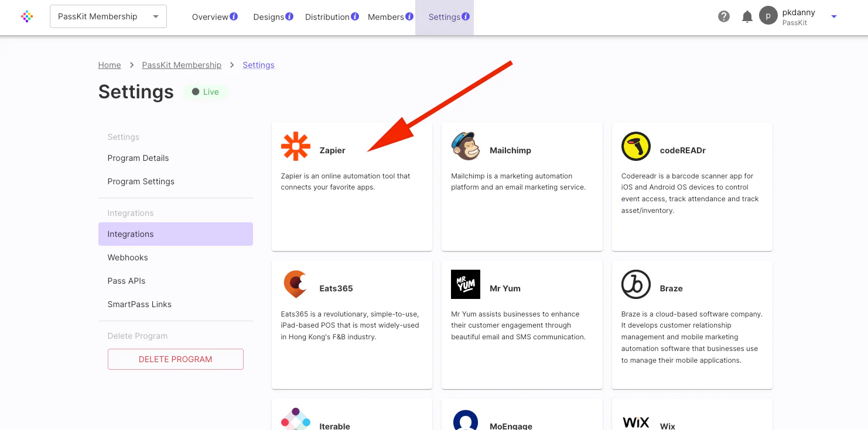Click the Mr Yum black logo
868x430 pixels.
tap(466, 284)
